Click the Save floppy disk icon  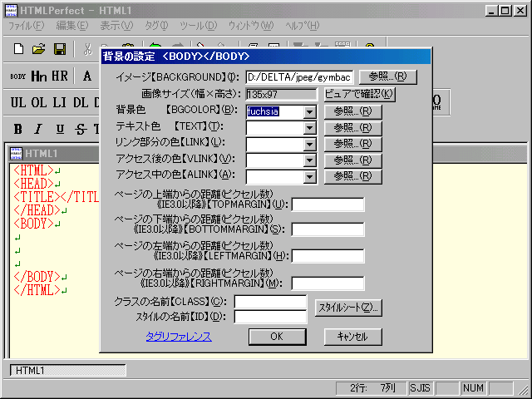point(60,49)
